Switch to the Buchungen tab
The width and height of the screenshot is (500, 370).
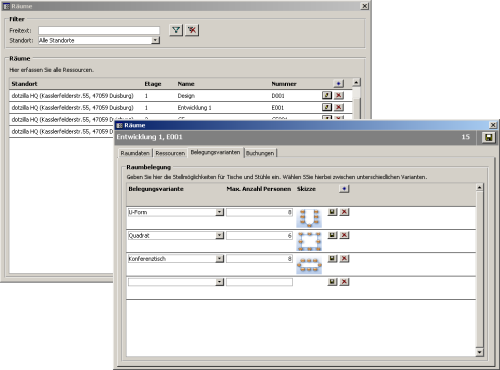(260, 153)
